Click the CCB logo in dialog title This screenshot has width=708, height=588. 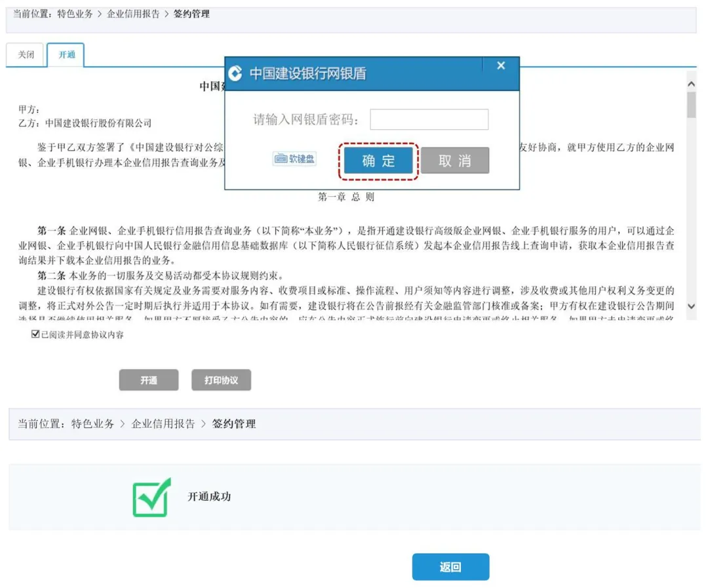235,73
